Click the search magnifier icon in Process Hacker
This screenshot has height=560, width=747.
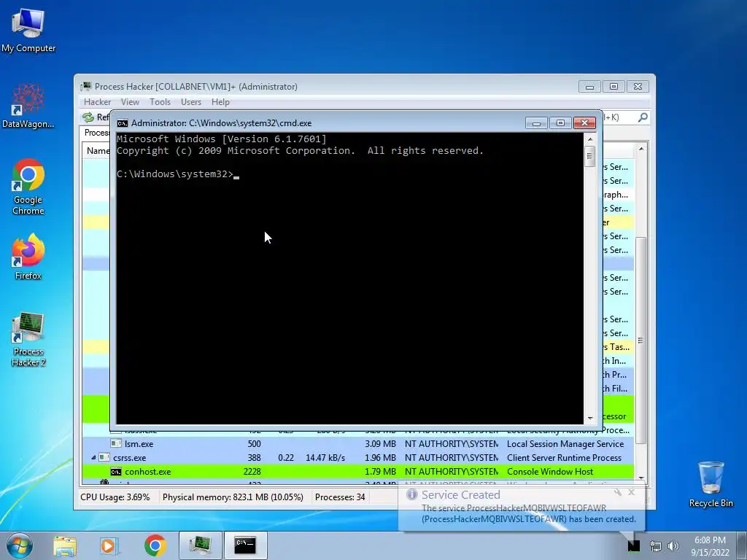click(643, 117)
